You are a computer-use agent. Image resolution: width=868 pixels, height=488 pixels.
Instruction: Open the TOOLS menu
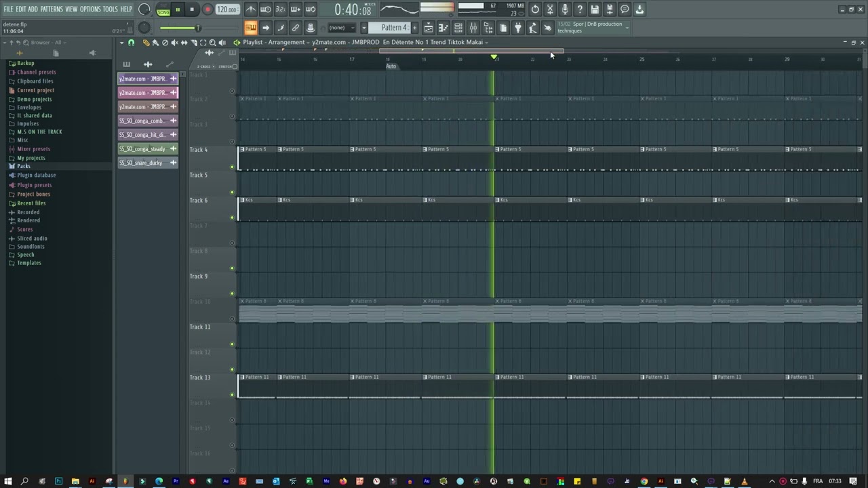coord(111,9)
